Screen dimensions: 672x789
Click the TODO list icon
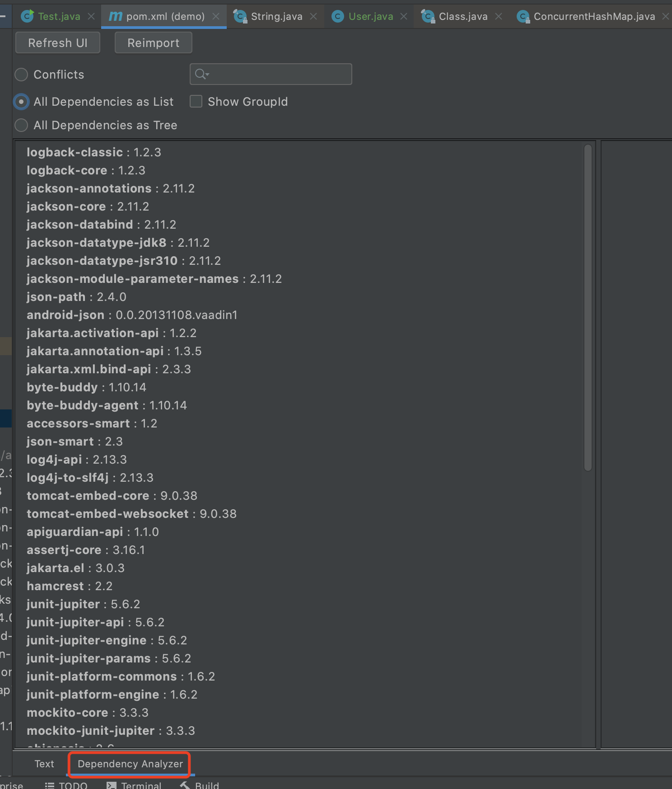[x=50, y=785]
